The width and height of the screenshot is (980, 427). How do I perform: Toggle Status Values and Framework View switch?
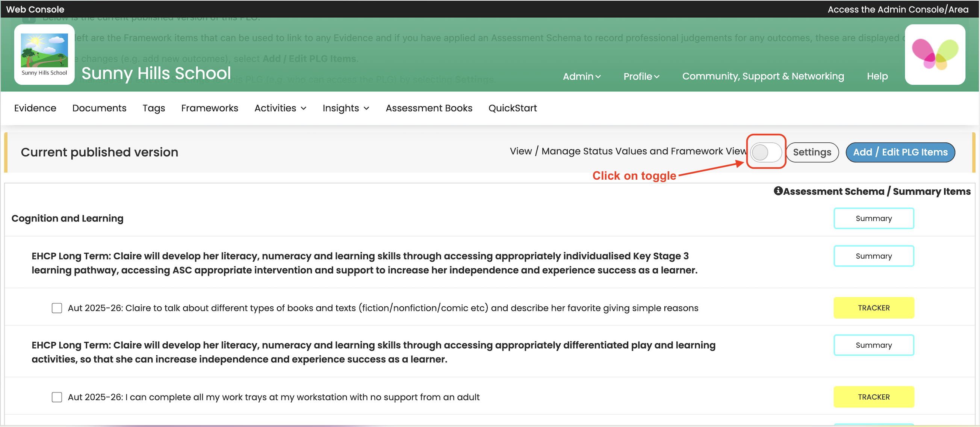click(x=765, y=152)
